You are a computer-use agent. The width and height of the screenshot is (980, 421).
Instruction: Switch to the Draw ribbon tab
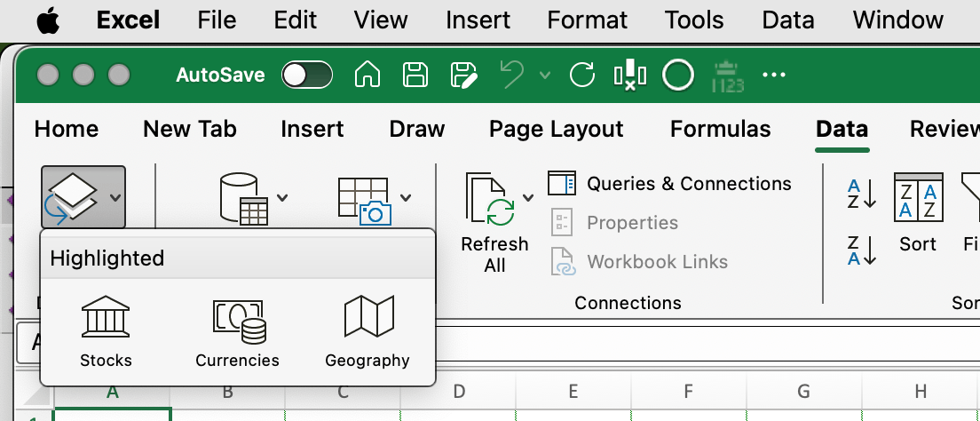click(x=417, y=129)
